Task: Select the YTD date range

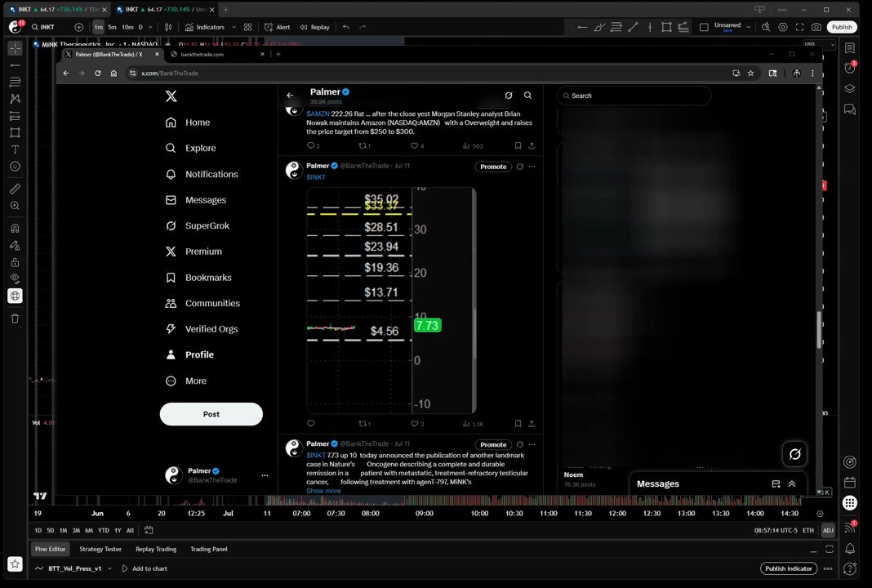Action: [x=104, y=530]
